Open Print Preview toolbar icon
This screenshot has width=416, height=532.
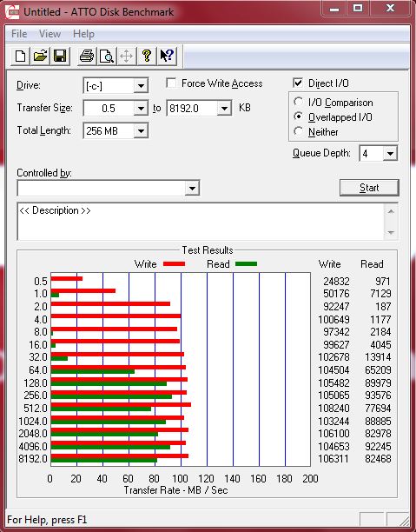[107, 56]
